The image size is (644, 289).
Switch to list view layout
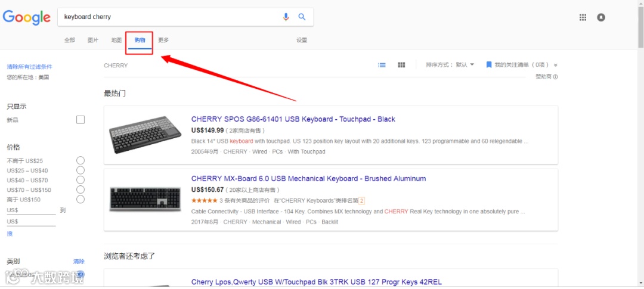[x=382, y=65]
